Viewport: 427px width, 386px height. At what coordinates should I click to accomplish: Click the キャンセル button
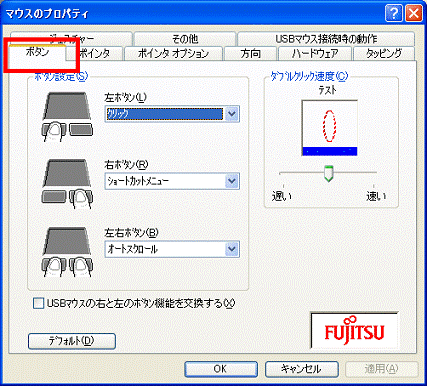tap(302, 369)
